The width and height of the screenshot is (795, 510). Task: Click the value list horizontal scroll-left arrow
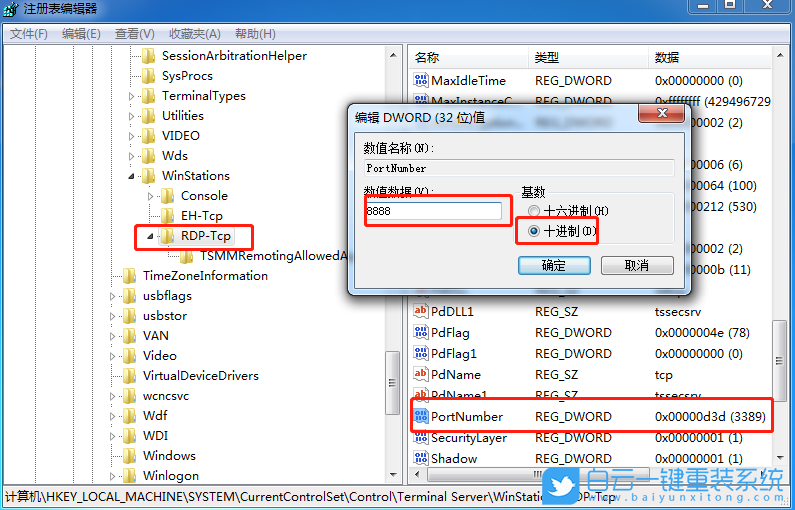(418, 475)
